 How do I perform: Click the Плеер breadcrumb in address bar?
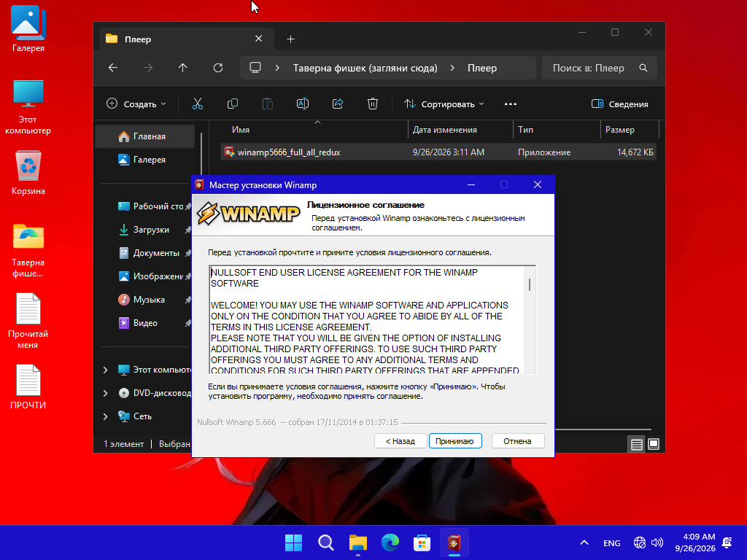click(x=482, y=68)
